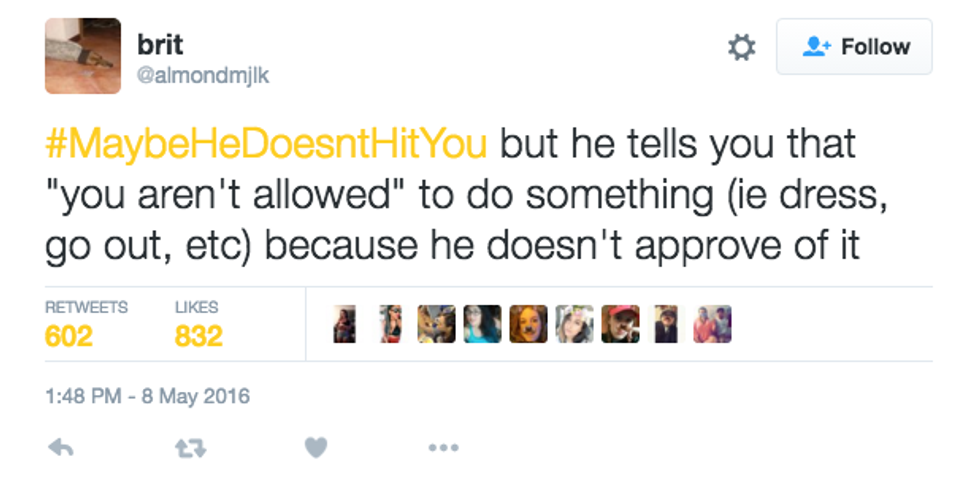Follow the user brit

tap(854, 47)
